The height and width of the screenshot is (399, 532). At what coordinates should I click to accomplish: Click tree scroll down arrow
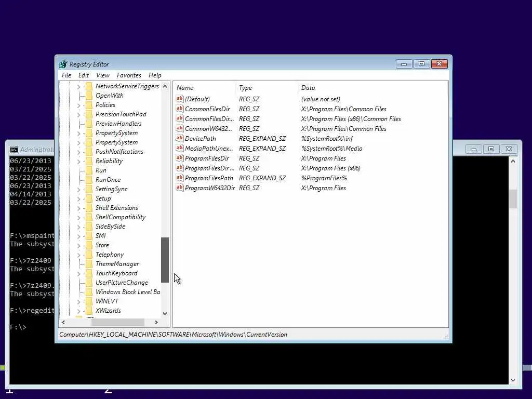[165, 313]
